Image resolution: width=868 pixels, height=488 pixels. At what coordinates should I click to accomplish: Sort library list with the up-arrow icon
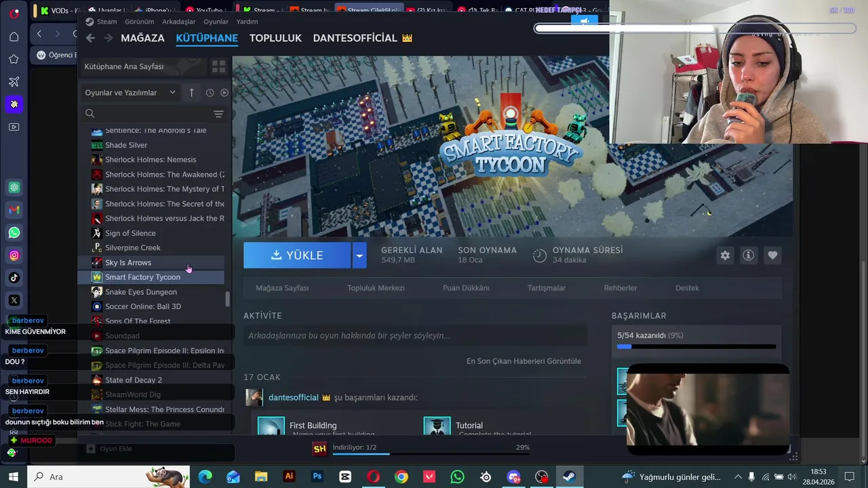point(191,92)
